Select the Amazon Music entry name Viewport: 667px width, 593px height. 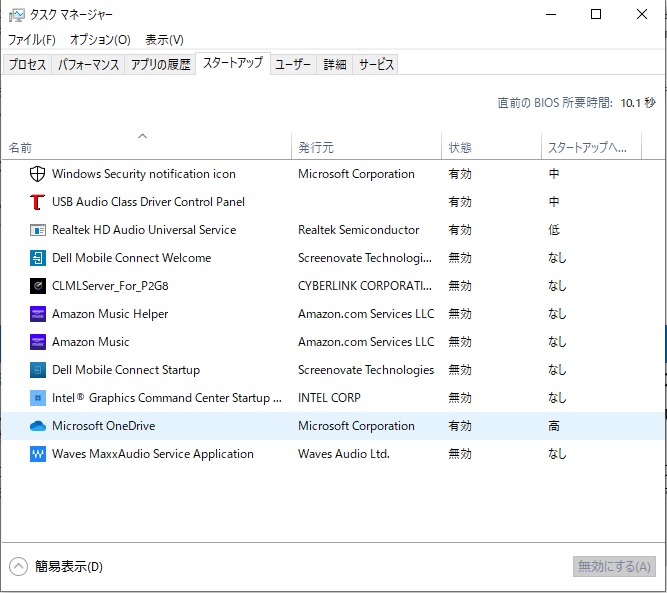click(x=91, y=342)
